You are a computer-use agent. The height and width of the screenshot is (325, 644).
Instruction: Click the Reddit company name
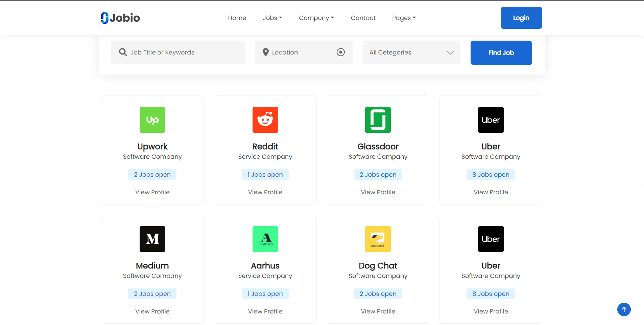pyautogui.click(x=265, y=147)
